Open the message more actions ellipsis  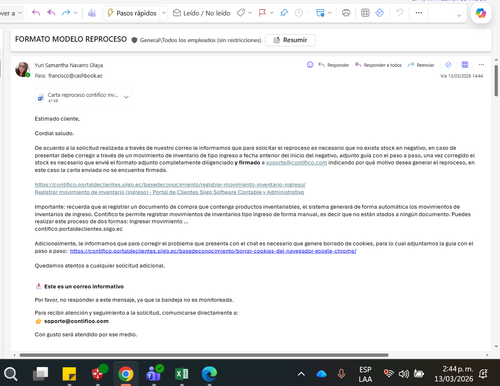[x=481, y=65]
